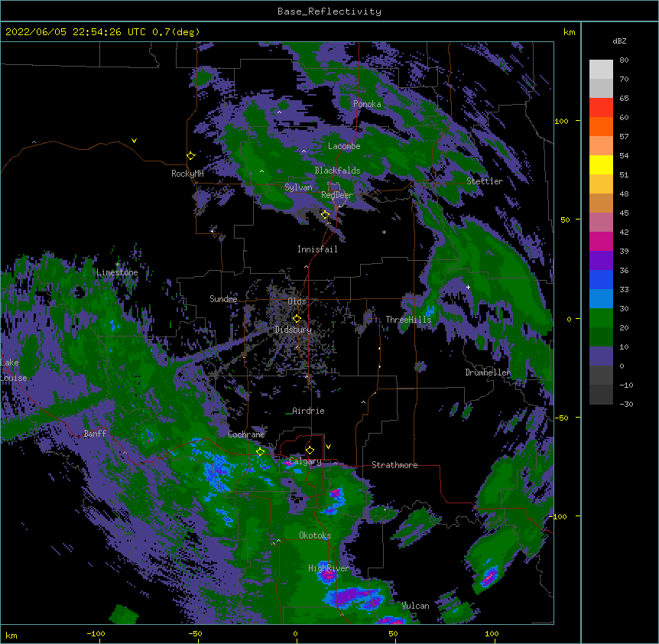Click the 50 tick label on bottom axis
Screen dimensions: 659x644
tap(393, 633)
